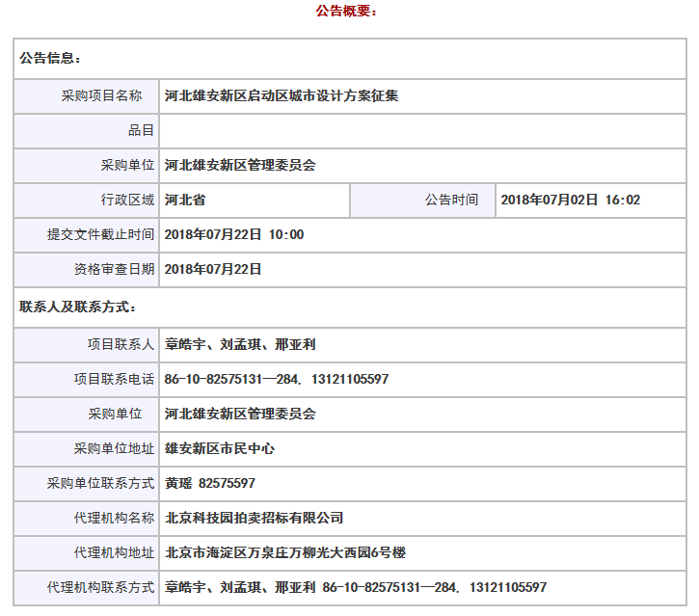Select the phone number in the 项目联系电话 row

pos(277,379)
